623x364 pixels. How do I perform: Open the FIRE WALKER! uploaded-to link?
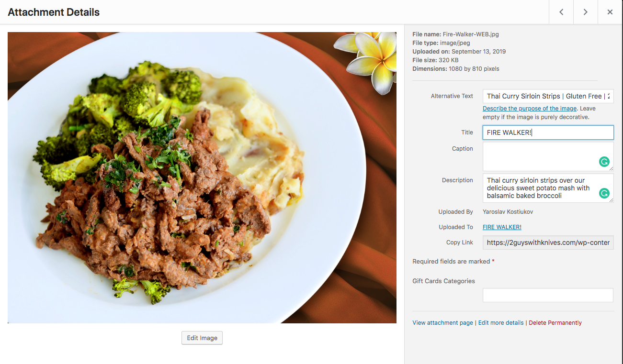tap(502, 227)
